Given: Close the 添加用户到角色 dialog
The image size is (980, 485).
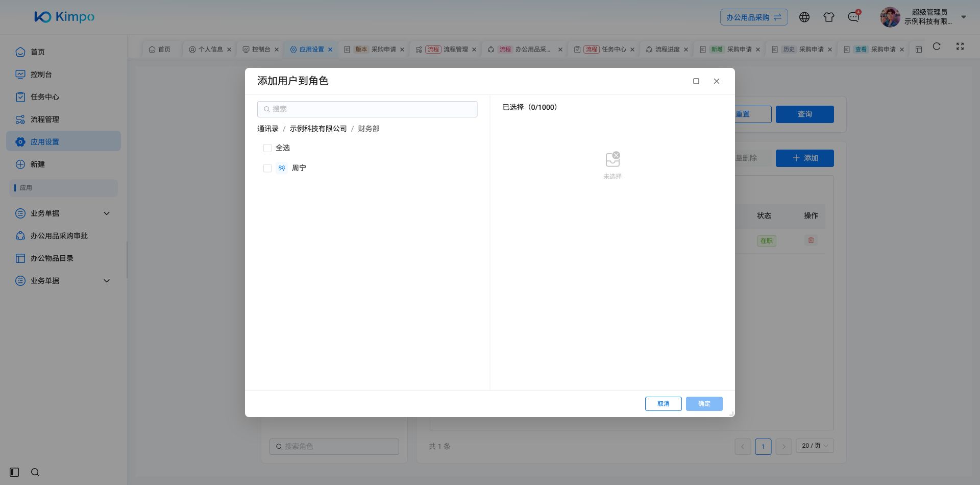Looking at the screenshot, I should click(716, 81).
